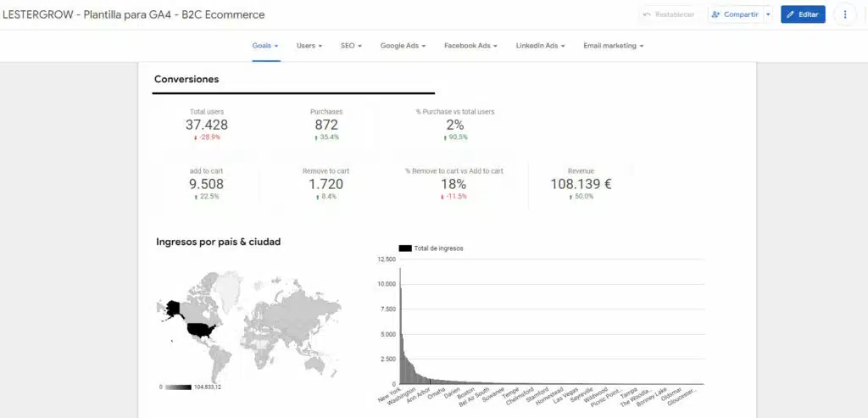Click the -11.5% change indicator
Image resolution: width=868 pixels, height=418 pixels.
(454, 197)
